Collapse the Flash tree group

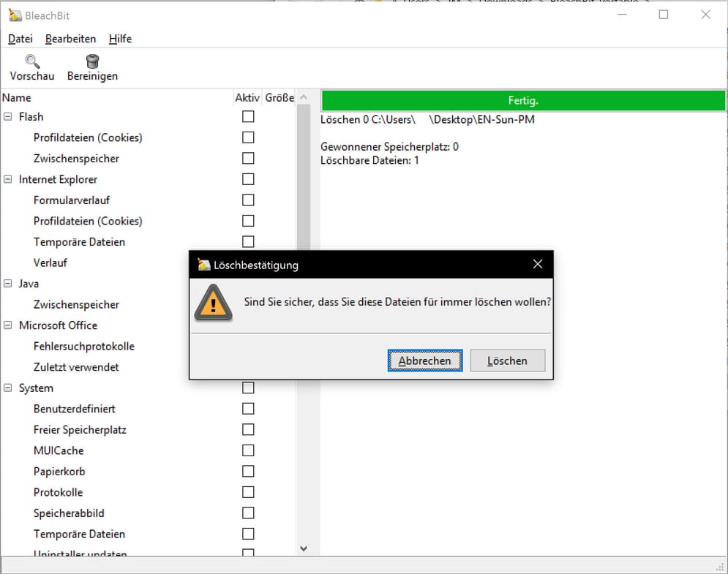coord(8,116)
